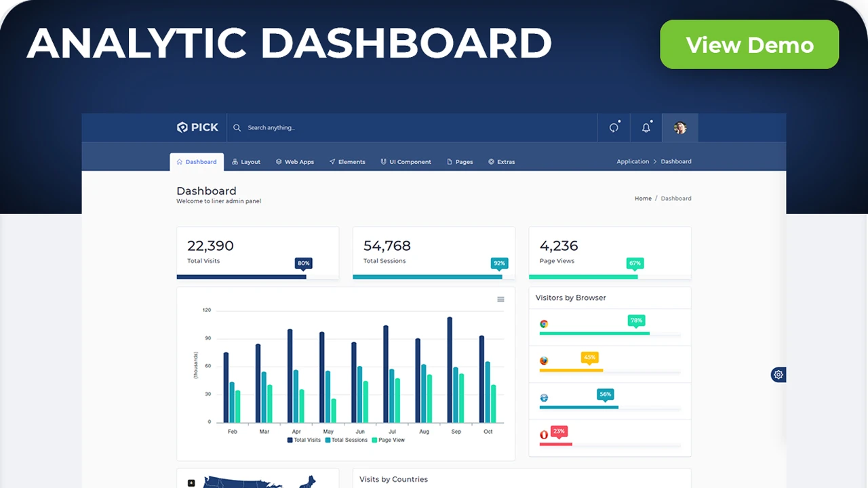Click the Feb axis label
This screenshot has width=868, height=488.
233,432
